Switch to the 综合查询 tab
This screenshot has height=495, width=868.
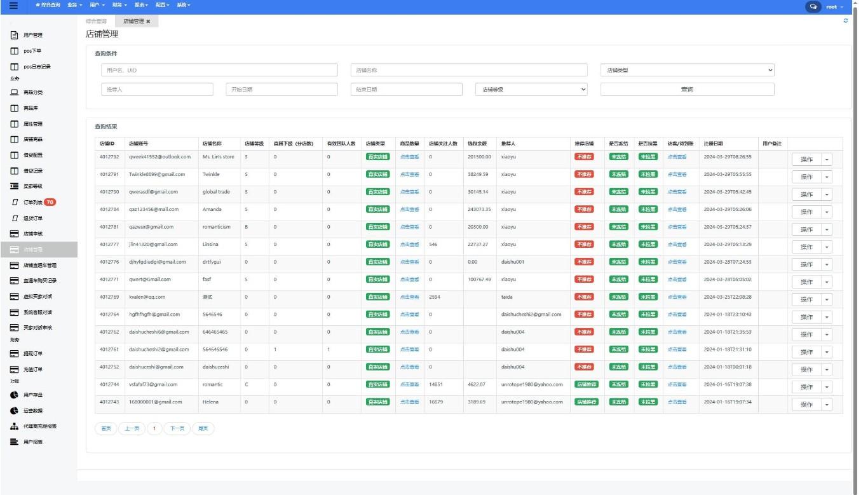(96, 22)
